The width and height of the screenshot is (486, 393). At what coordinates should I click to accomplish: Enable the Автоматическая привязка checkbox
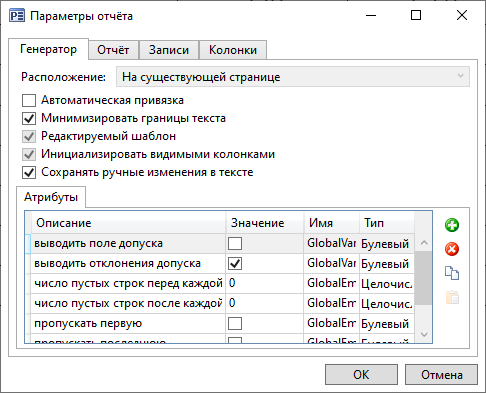29,100
